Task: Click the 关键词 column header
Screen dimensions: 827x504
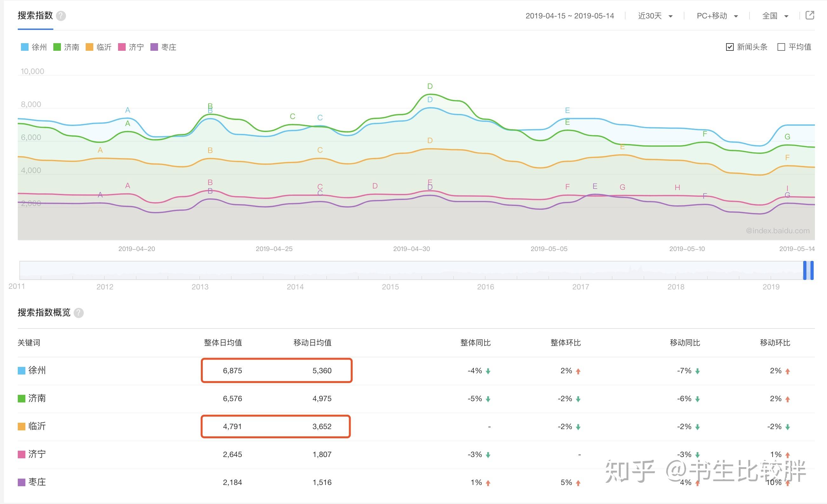Action: click(29, 342)
